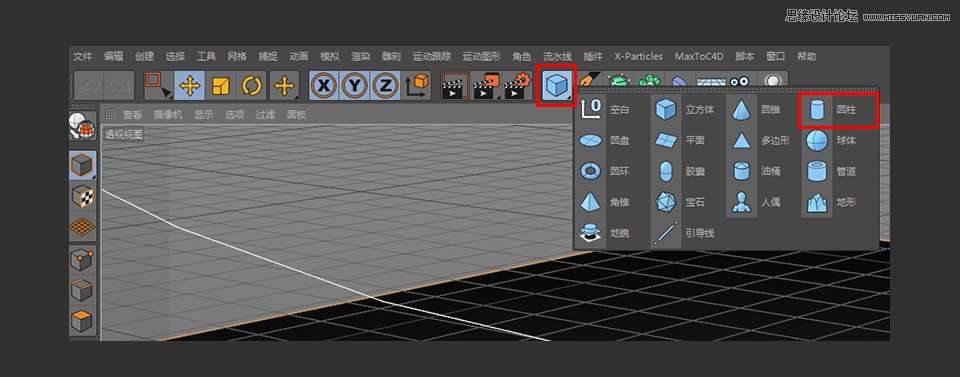
Task: Add a 空白 null object
Action: click(605, 110)
